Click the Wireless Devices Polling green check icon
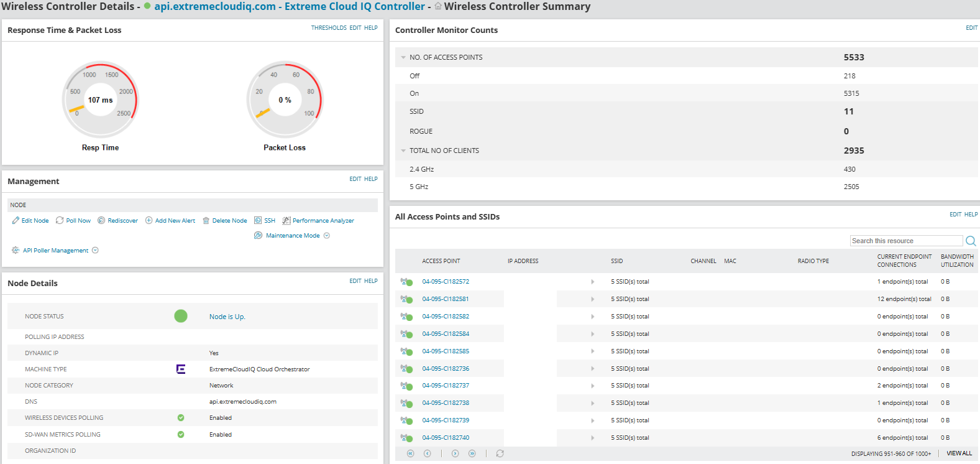980x464 pixels. [x=181, y=418]
